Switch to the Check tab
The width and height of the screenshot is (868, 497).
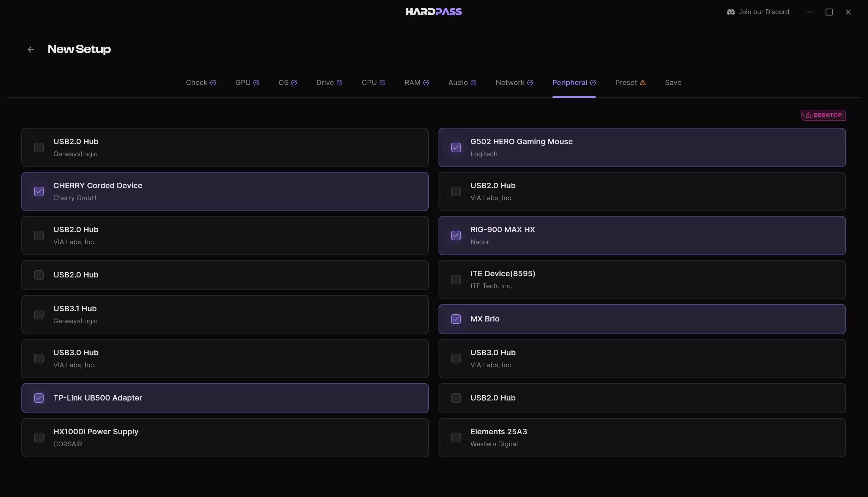(201, 83)
